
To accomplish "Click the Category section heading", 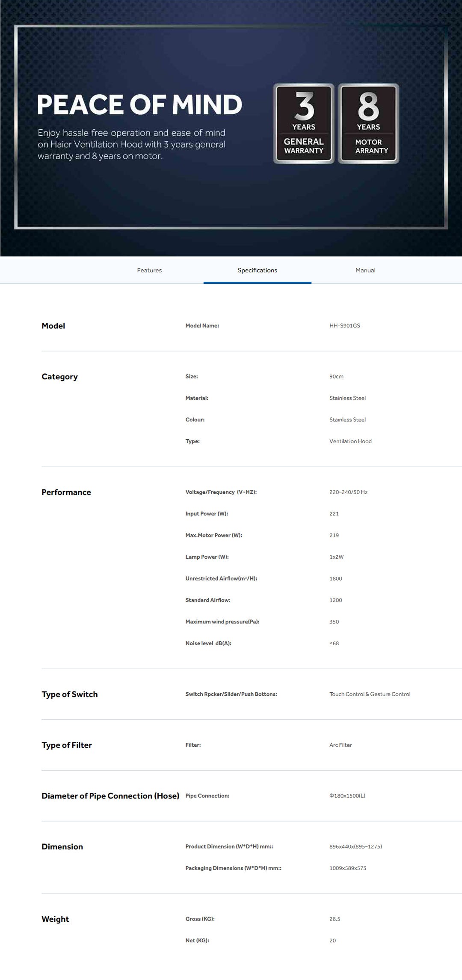I will 59,377.
